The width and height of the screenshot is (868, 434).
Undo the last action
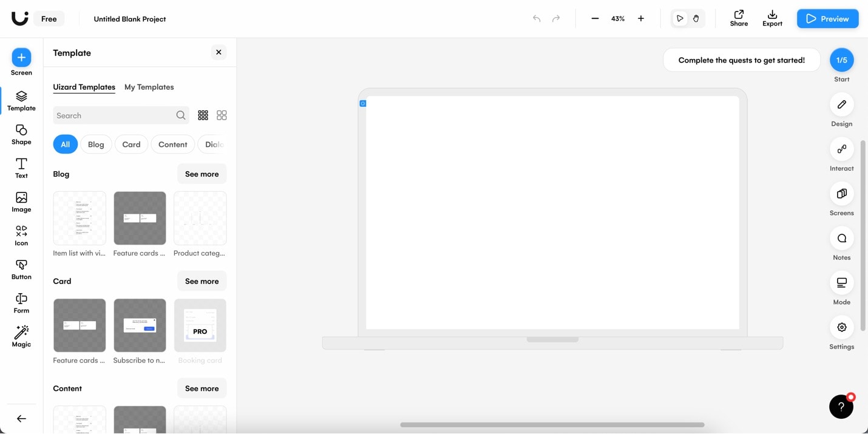(537, 19)
